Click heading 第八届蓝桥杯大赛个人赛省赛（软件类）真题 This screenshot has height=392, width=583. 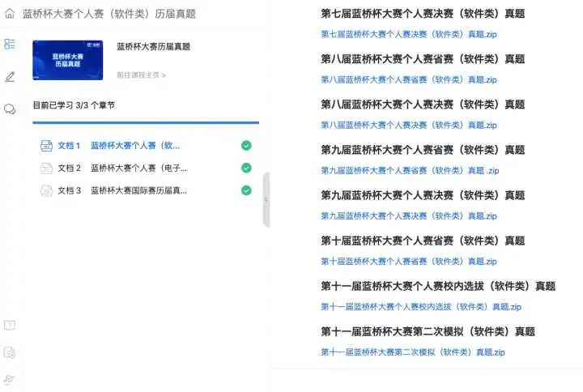(x=423, y=59)
